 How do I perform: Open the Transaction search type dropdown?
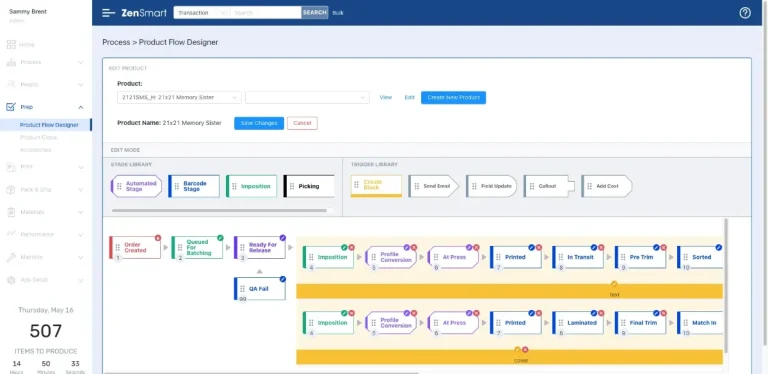(x=202, y=13)
